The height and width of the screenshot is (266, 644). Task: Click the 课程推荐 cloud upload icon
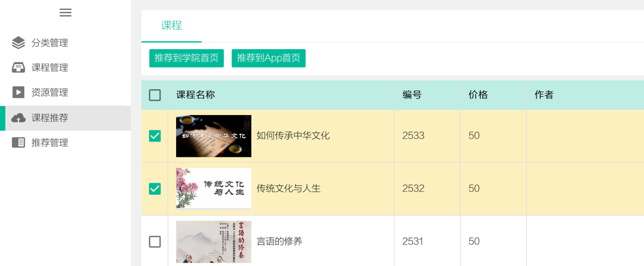point(18,118)
